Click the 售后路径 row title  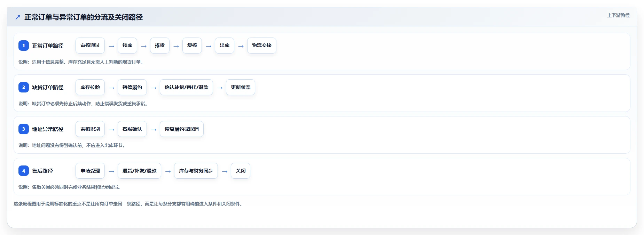click(42, 171)
